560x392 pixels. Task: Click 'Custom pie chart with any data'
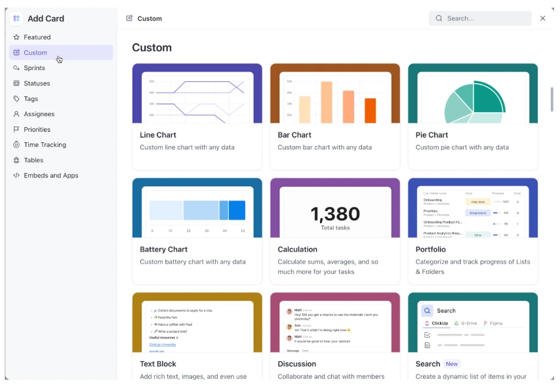tap(462, 147)
